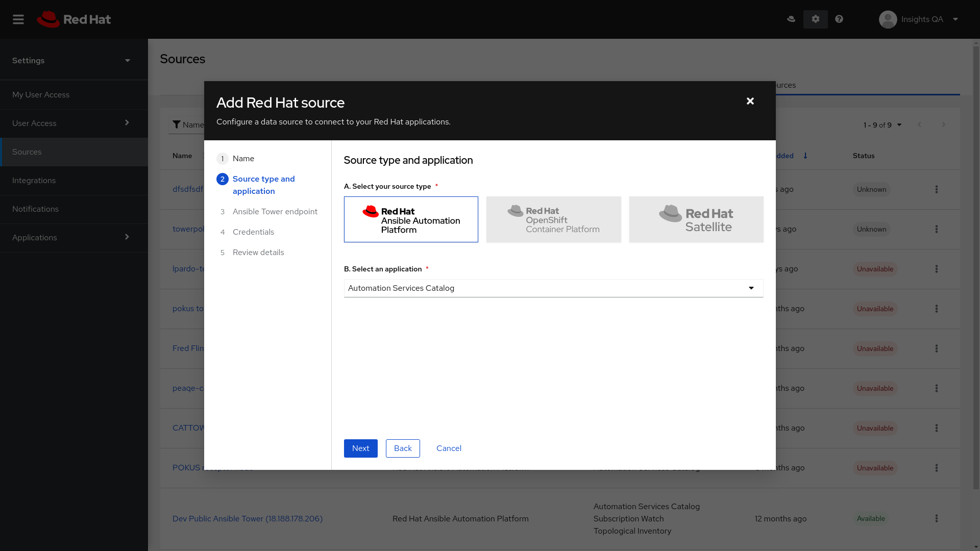
Task: Click the help question mark icon
Action: point(839,19)
